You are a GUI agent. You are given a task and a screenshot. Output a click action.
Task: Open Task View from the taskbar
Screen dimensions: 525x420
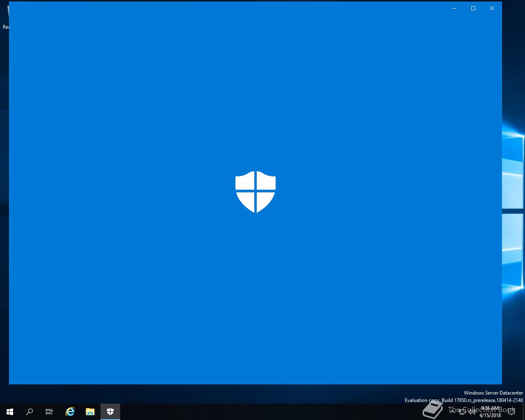pos(49,412)
